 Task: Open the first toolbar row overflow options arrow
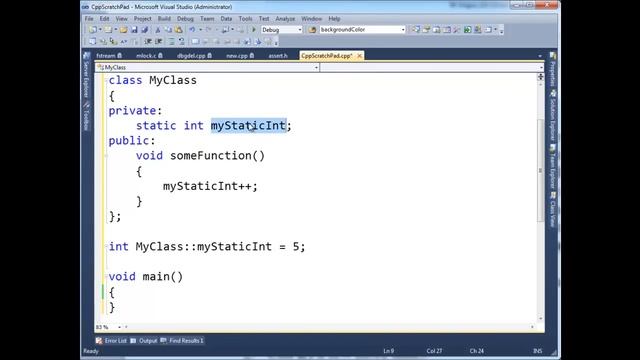click(502, 31)
